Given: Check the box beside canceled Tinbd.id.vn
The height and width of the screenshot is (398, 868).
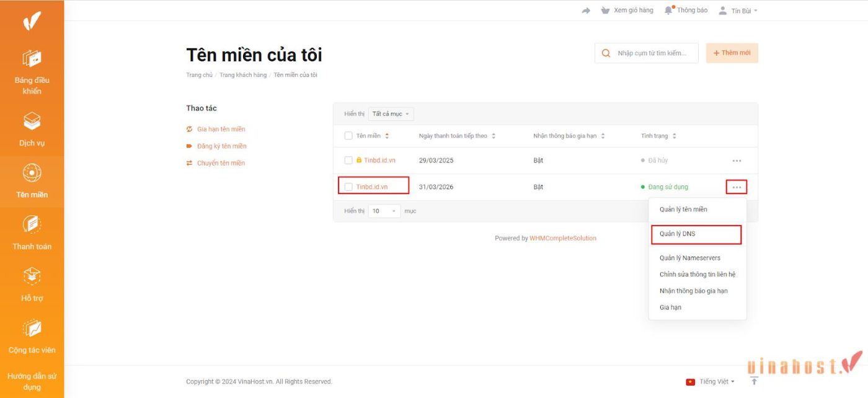Looking at the screenshot, I should pos(348,160).
